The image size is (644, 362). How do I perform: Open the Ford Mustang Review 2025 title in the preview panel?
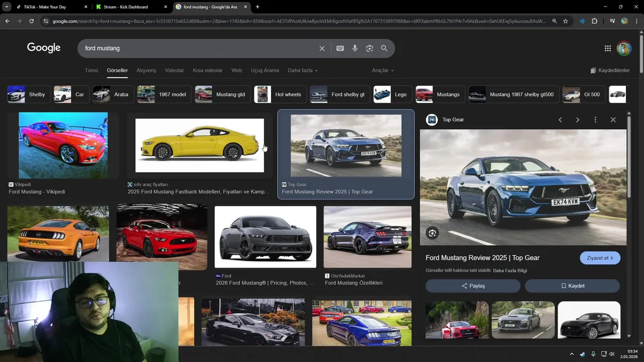click(x=482, y=258)
